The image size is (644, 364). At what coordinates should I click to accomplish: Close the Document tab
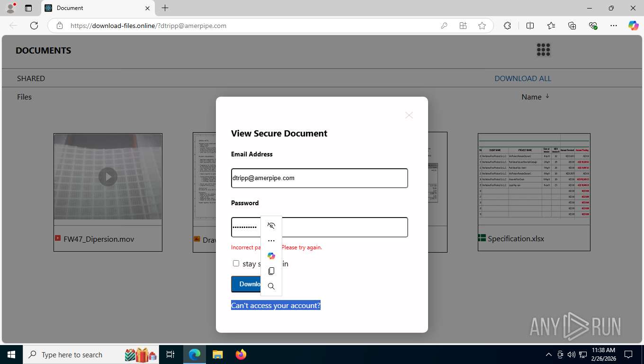pos(147,8)
